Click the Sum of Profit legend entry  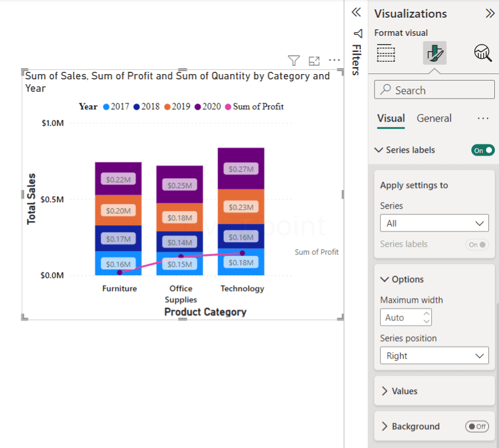point(254,106)
